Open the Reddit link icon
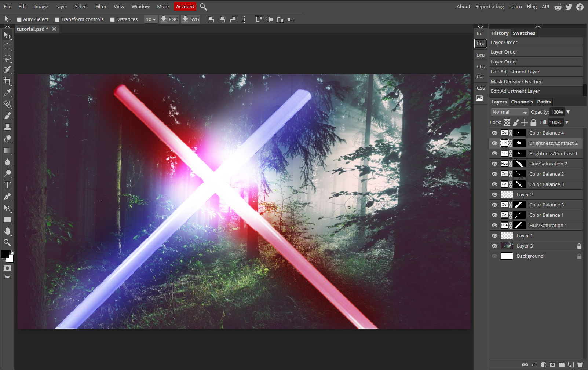The width and height of the screenshot is (588, 370). point(558,7)
